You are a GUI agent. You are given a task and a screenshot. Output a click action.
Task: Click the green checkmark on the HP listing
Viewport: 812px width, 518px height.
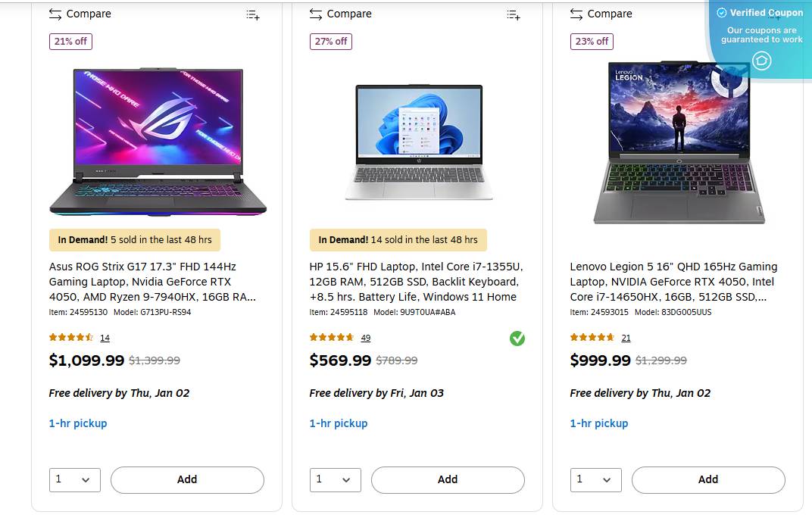tap(517, 339)
